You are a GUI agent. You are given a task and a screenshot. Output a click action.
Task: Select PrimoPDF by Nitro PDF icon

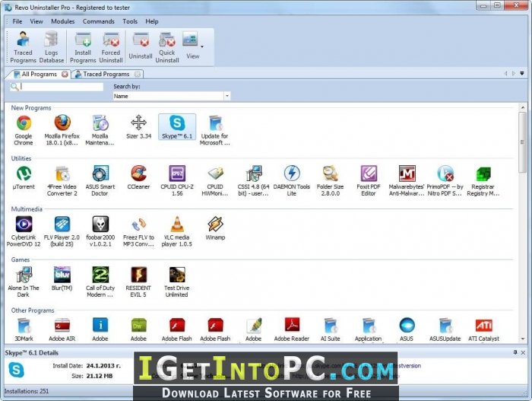pos(445,181)
